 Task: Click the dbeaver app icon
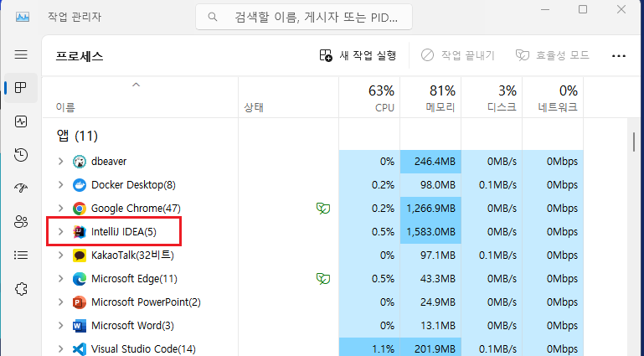pos(80,162)
